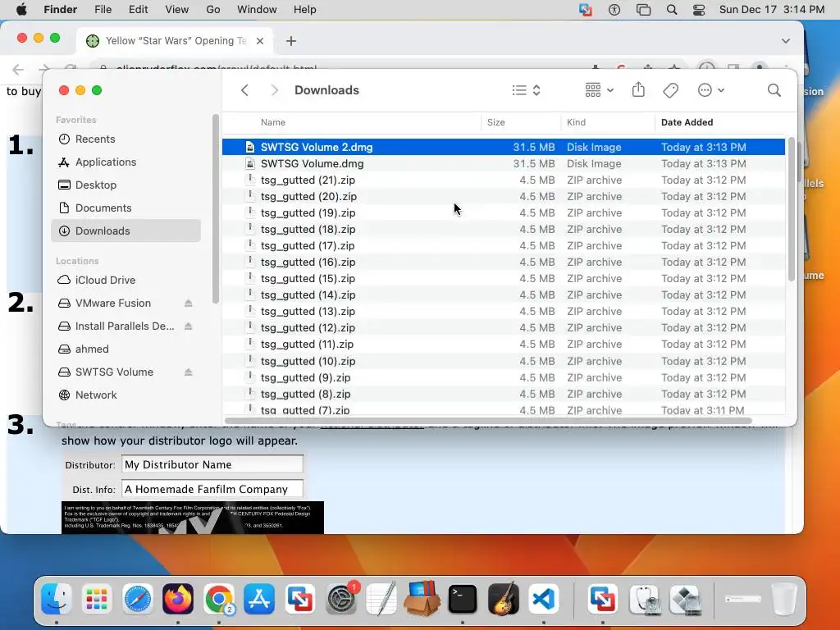Change the list view style selector
This screenshot has height=630, width=840.
click(526, 90)
